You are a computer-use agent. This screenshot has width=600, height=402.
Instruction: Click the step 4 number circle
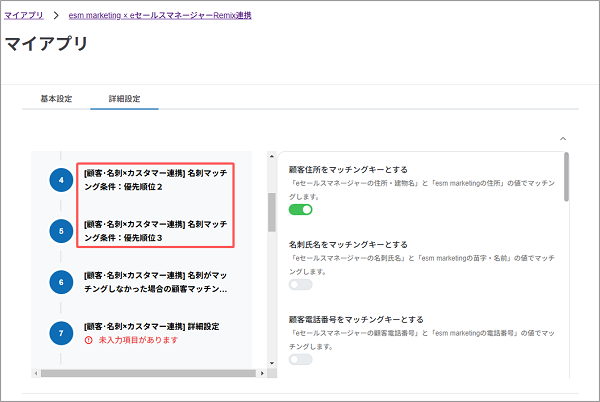tap(62, 179)
